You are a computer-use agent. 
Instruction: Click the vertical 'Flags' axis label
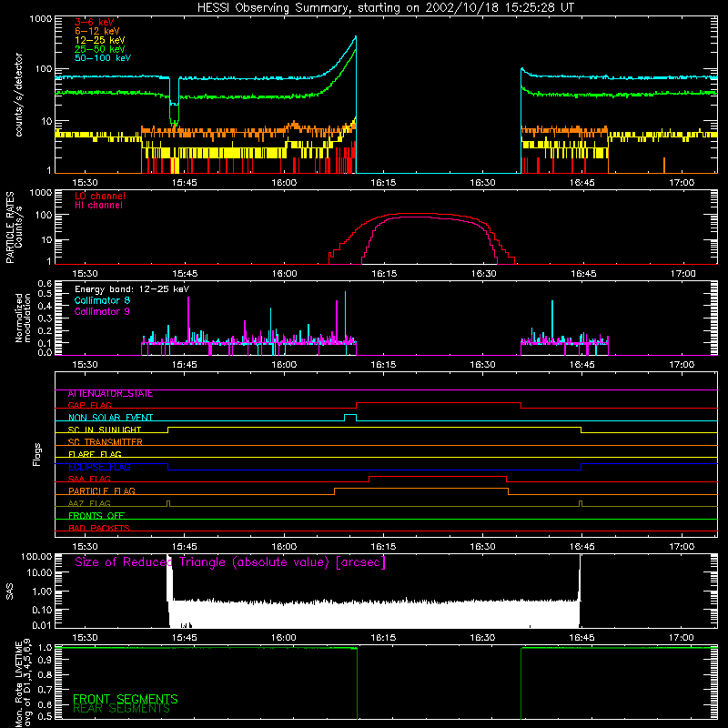[x=37, y=454]
